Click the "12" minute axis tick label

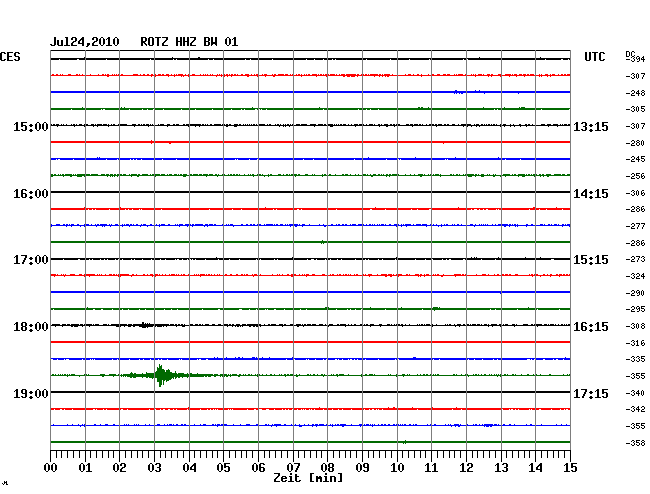pyautogui.click(x=466, y=468)
